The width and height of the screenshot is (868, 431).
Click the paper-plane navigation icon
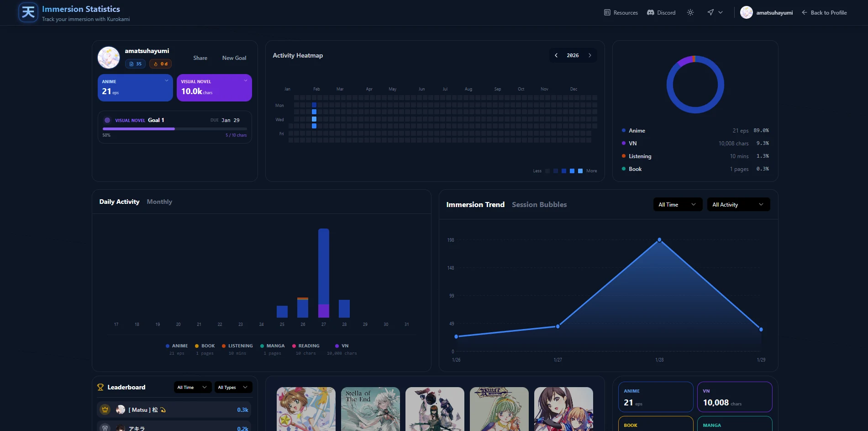click(x=710, y=13)
